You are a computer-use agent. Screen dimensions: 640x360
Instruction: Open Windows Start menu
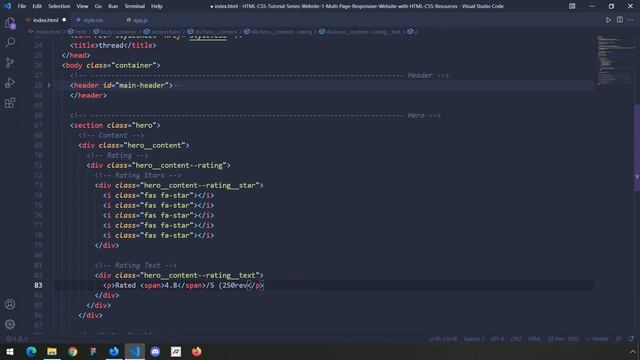tap(10, 351)
